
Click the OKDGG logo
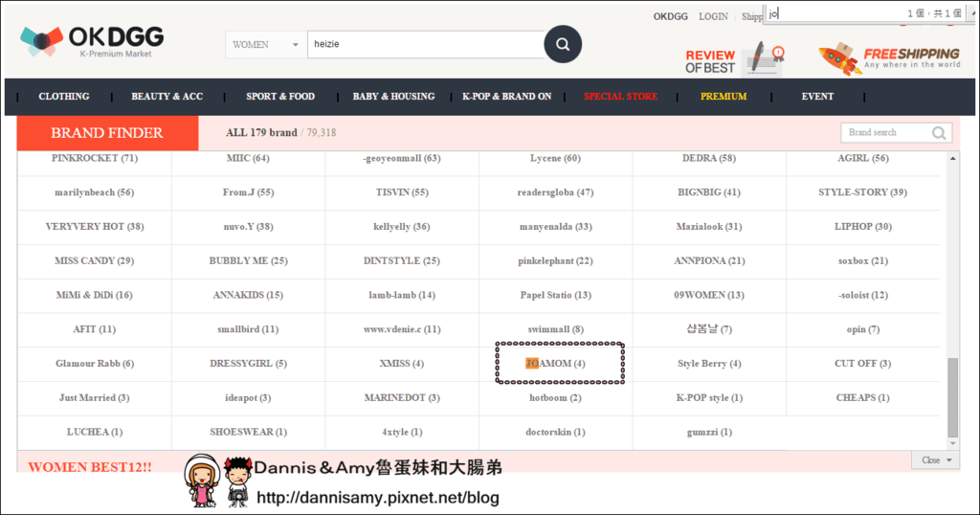92,42
